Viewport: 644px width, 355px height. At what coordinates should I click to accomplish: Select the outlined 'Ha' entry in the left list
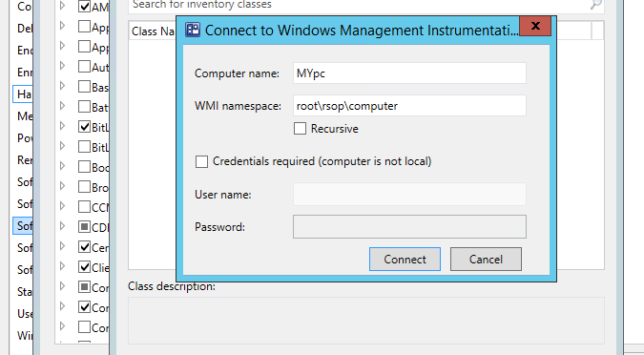point(24,94)
